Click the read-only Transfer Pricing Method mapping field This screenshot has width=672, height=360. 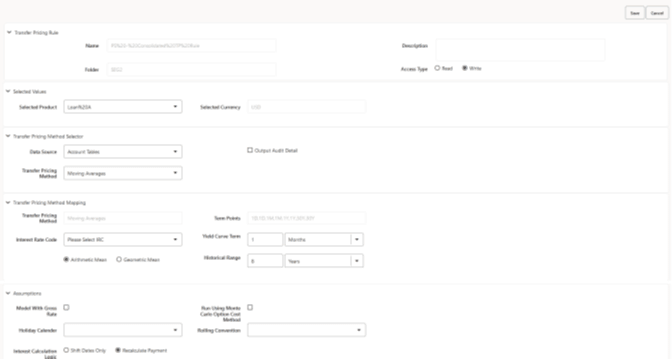[123, 218]
